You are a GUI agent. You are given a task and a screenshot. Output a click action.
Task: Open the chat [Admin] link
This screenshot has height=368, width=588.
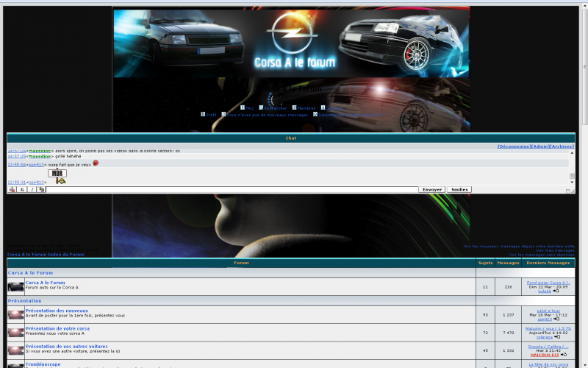click(x=540, y=146)
